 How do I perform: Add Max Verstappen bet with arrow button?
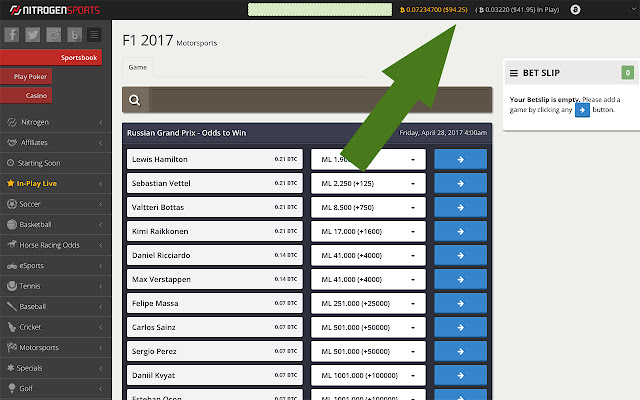point(460,279)
